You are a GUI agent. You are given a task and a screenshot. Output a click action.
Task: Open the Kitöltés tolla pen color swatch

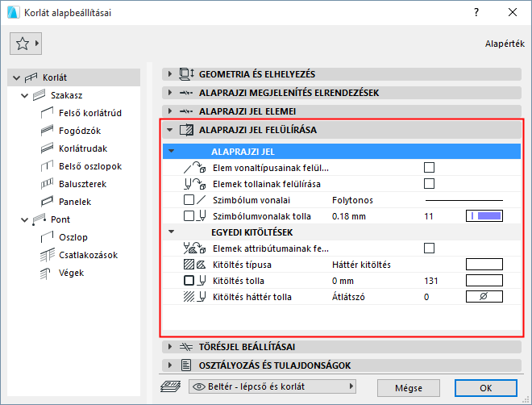[x=484, y=281]
